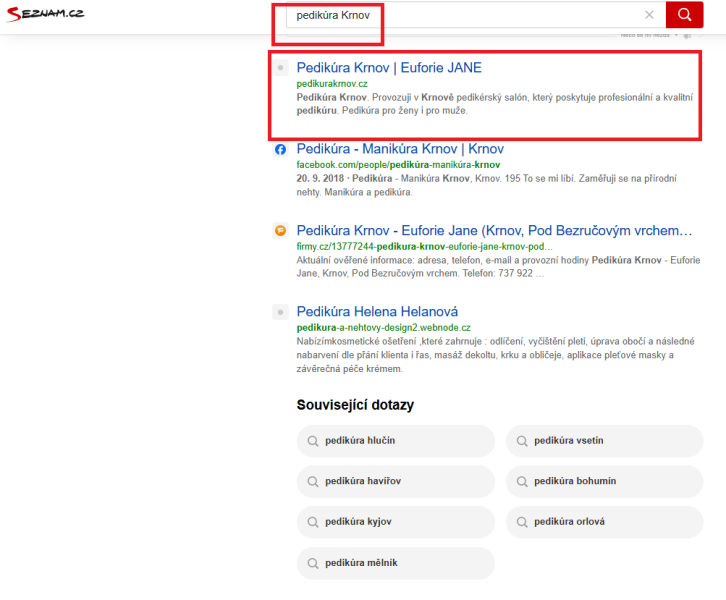The width and height of the screenshot is (726, 600).
Task: Click the firmy.cz/13777244 green URL
Action: (424, 246)
